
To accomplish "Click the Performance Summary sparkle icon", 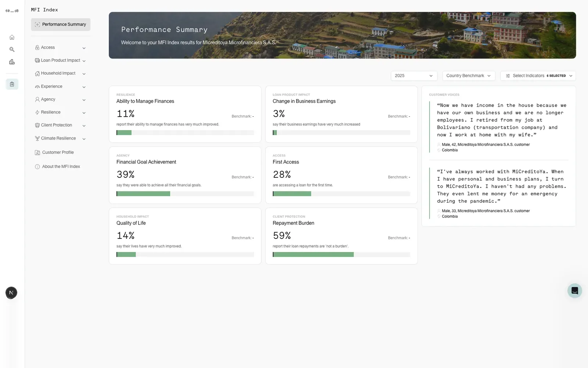I will 37,24.
